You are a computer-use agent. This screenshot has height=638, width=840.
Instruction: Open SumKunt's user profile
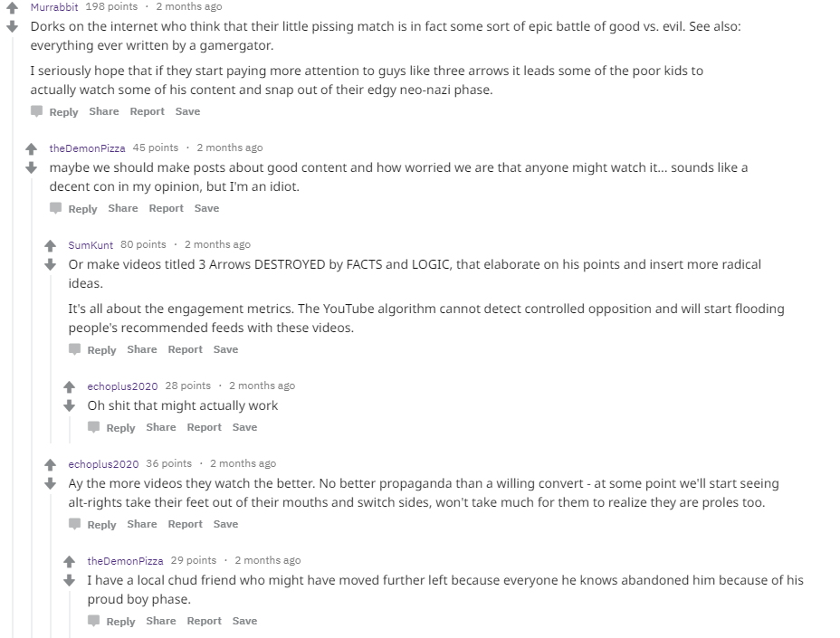[x=91, y=245]
